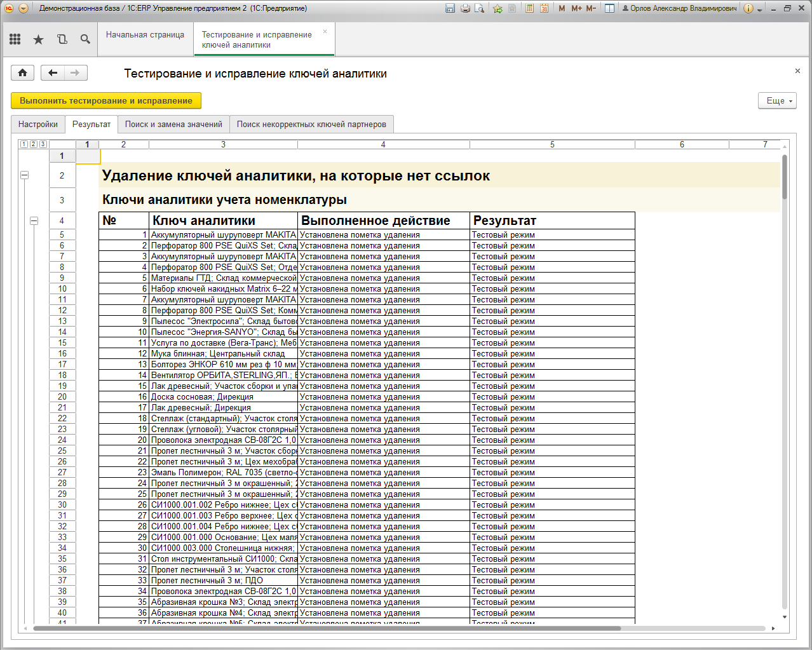Select cell Лак древесный; Дирекция

tap(224, 407)
